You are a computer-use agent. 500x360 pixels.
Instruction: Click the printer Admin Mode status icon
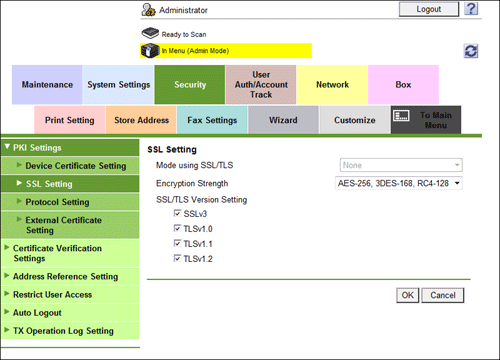(x=150, y=51)
